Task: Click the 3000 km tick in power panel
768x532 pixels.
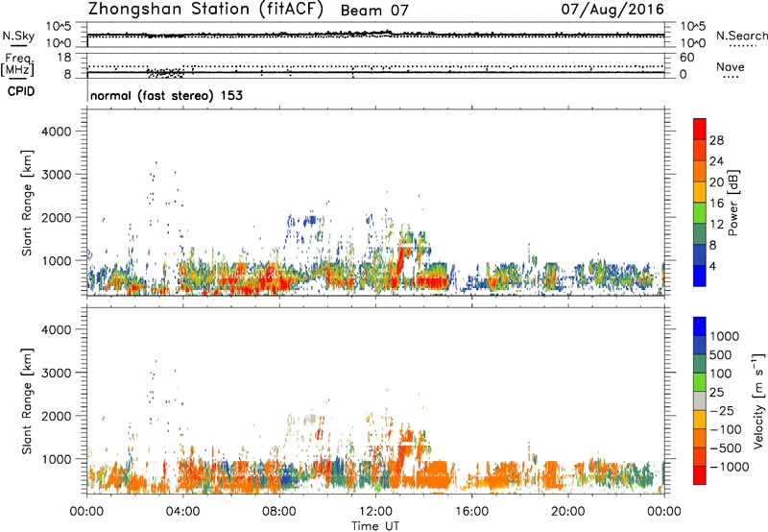Action: pos(57,175)
